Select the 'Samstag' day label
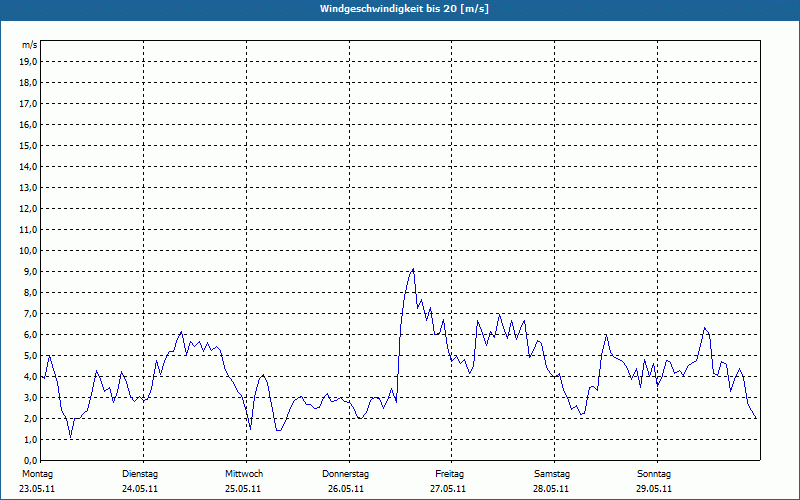 click(x=552, y=474)
